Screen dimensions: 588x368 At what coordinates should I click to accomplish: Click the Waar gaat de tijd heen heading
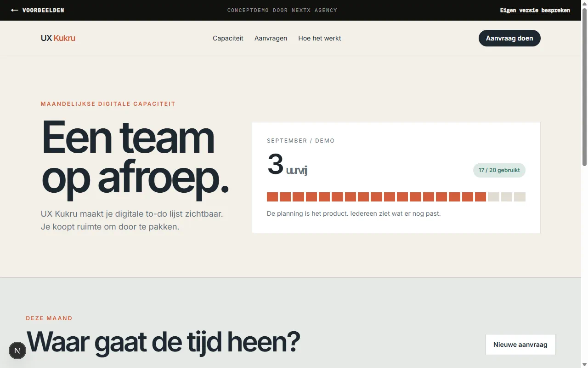pos(163,342)
